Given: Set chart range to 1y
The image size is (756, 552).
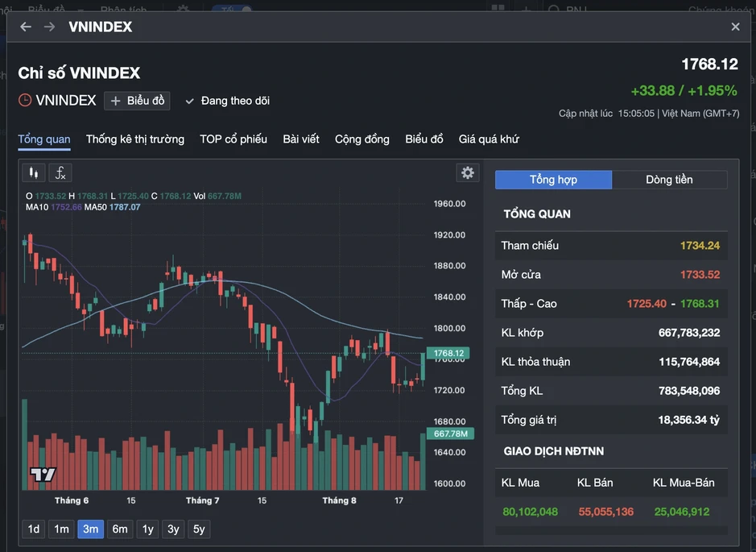Looking at the screenshot, I should point(148,529).
